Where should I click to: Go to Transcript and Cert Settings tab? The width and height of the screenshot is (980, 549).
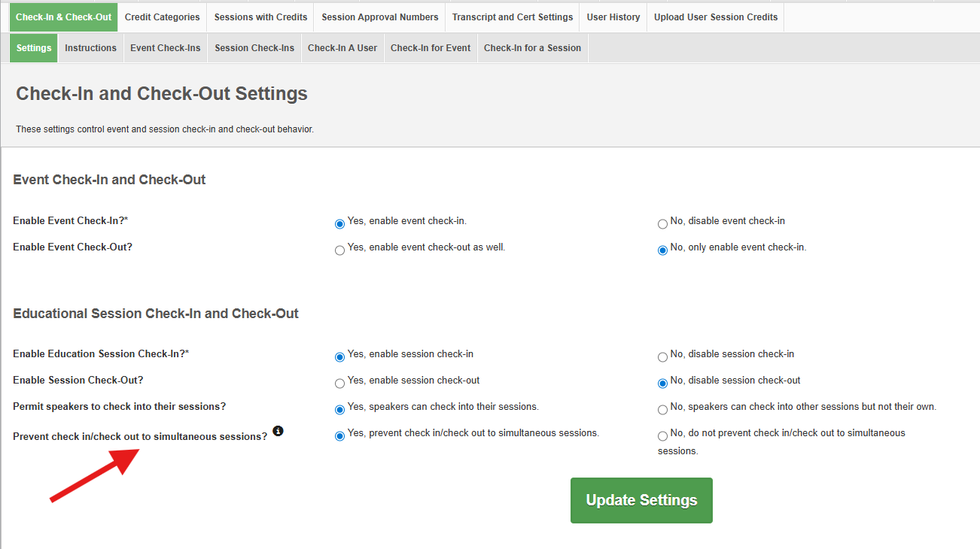click(512, 17)
